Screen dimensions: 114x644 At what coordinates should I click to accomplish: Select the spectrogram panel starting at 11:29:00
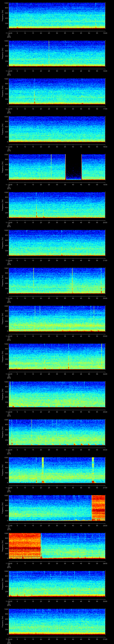[x=57, y=584]
